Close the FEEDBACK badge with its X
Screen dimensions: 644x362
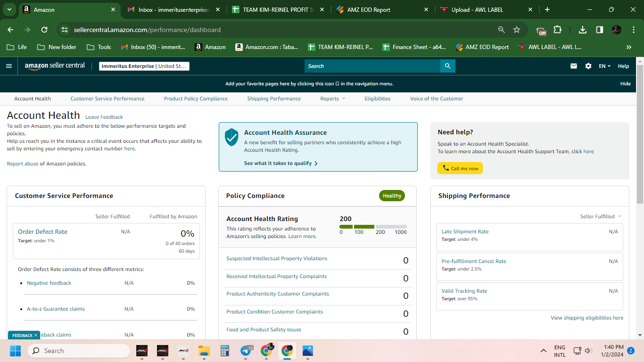point(36,335)
